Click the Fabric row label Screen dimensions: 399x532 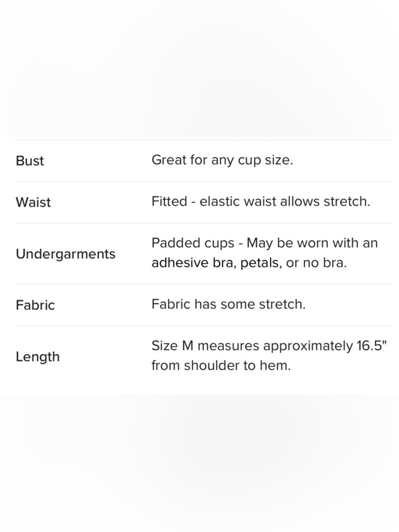[x=35, y=305]
